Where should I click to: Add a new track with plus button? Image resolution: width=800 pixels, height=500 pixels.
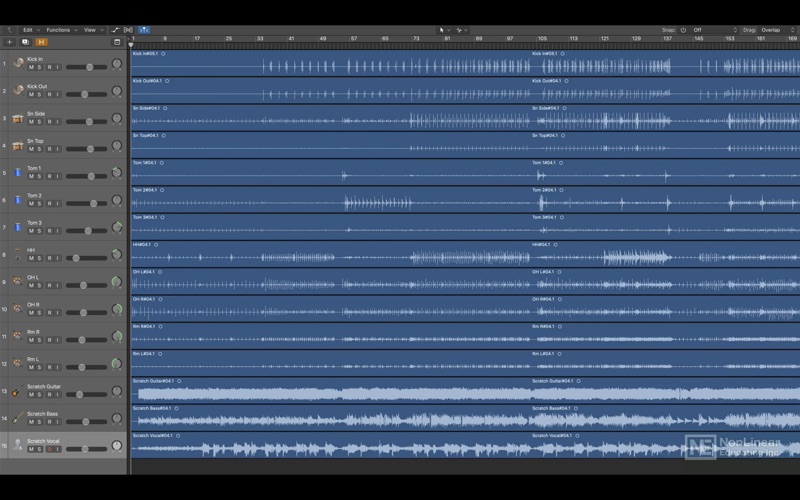tap(9, 42)
